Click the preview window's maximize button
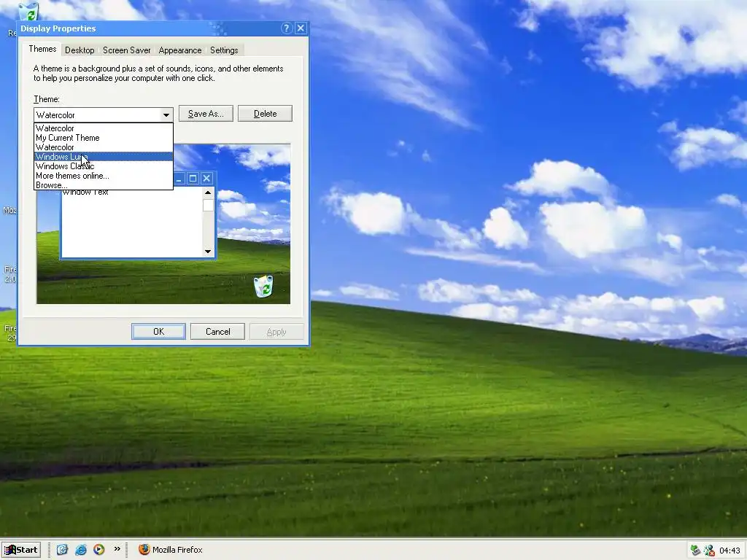The width and height of the screenshot is (747, 560). coord(193,178)
